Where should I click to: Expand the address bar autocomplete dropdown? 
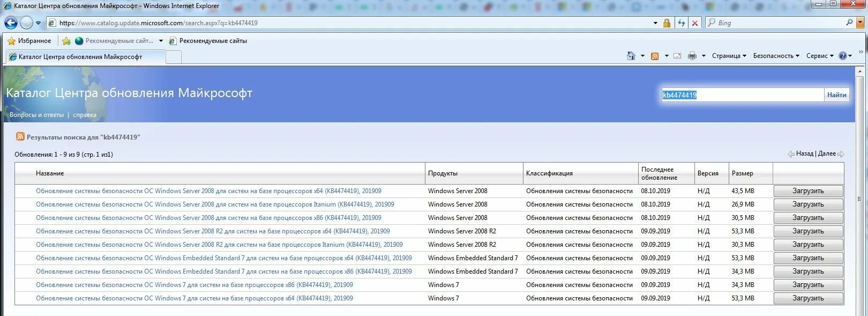(x=655, y=23)
